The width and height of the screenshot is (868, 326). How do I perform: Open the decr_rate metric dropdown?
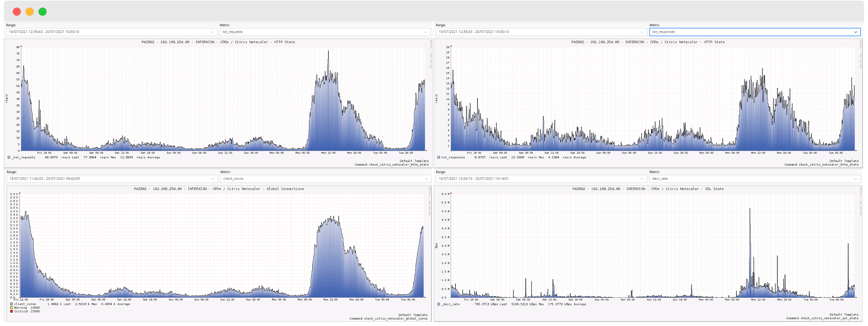pos(754,179)
